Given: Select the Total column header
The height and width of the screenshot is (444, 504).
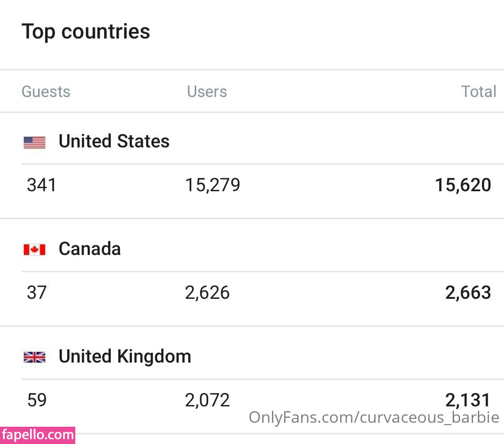Looking at the screenshot, I should (x=479, y=92).
